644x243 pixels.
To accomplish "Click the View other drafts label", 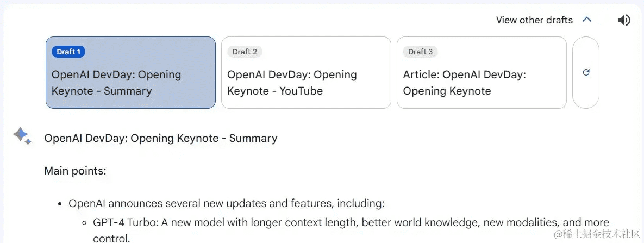I will 534,20.
